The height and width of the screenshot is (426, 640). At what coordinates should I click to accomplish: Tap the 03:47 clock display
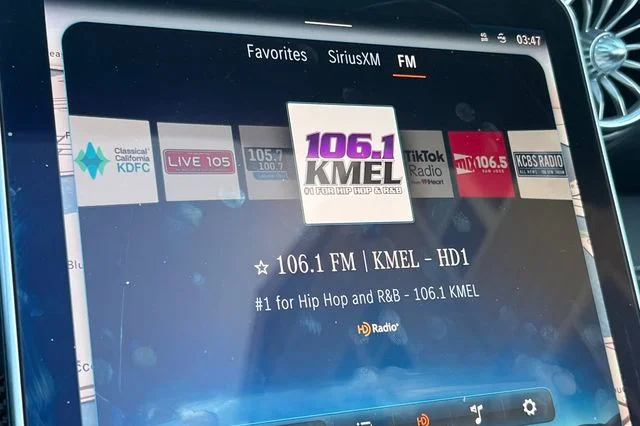coord(528,40)
